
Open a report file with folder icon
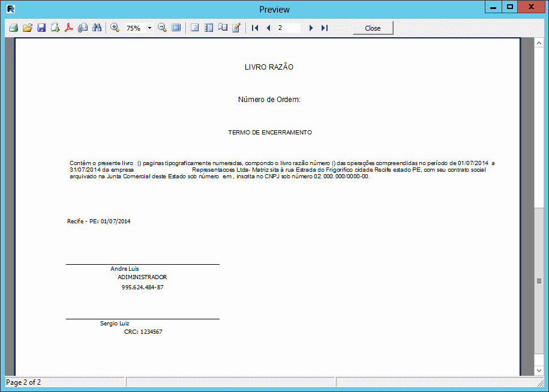pos(28,28)
